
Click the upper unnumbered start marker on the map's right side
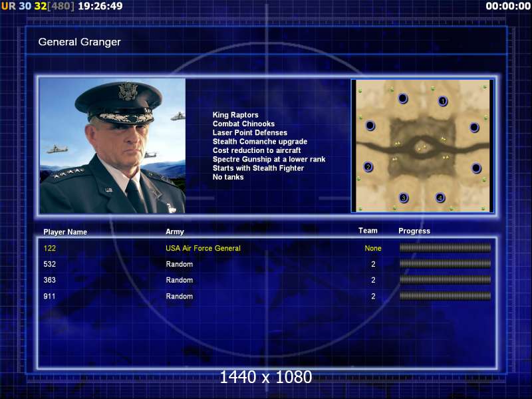coord(474,128)
